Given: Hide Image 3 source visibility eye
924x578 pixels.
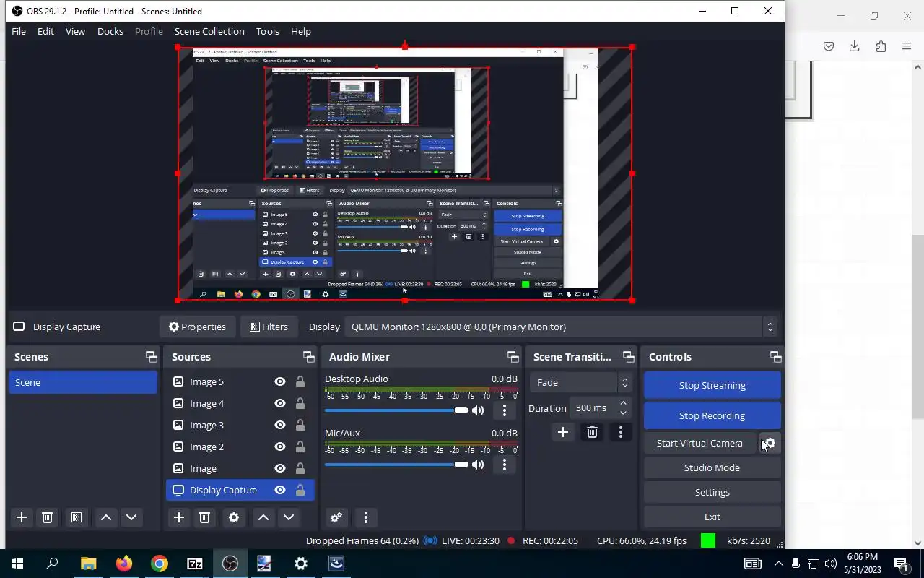Looking at the screenshot, I should click(x=280, y=425).
